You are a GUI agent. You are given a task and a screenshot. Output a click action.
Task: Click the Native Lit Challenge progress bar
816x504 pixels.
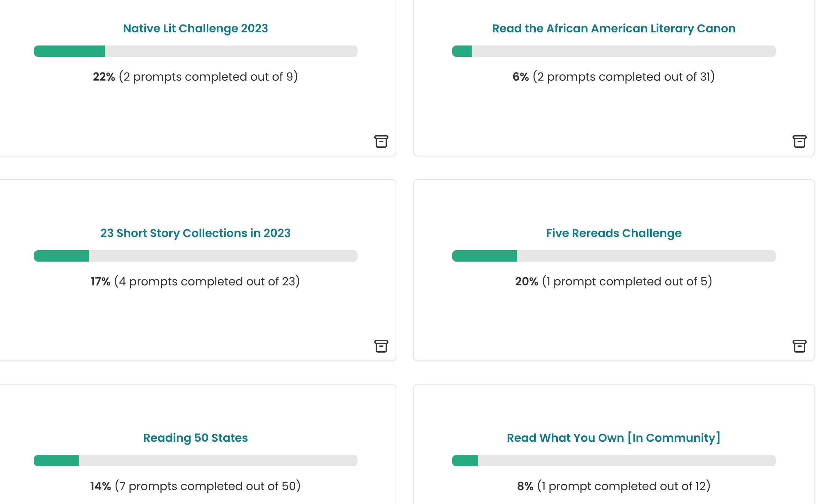[x=195, y=51]
